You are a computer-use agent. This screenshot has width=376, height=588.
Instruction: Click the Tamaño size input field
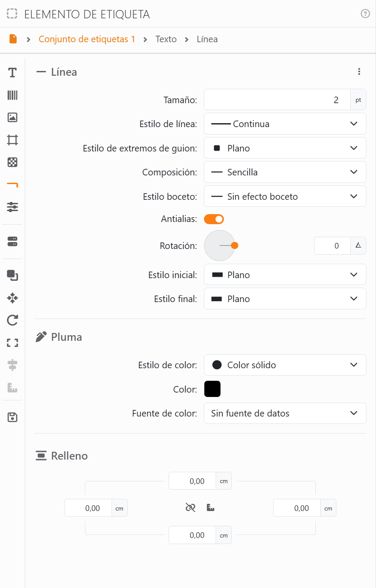pos(277,100)
